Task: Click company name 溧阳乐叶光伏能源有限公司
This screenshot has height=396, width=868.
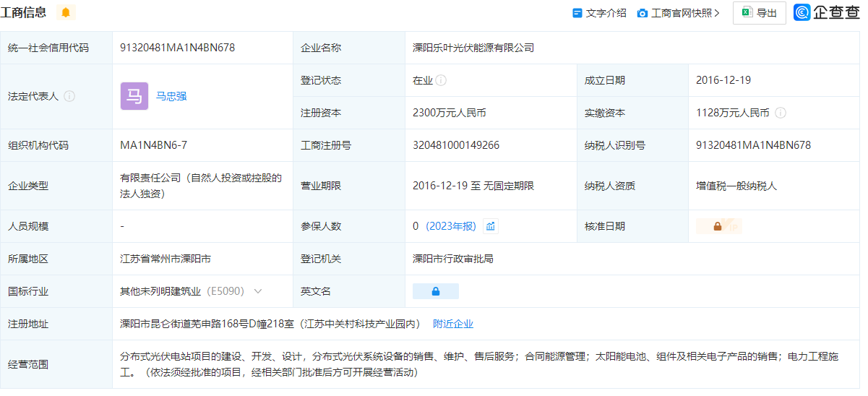Action: tap(473, 48)
